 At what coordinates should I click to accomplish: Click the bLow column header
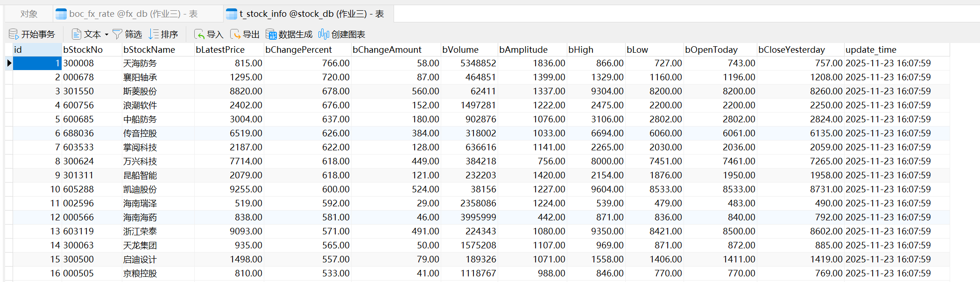(655, 49)
